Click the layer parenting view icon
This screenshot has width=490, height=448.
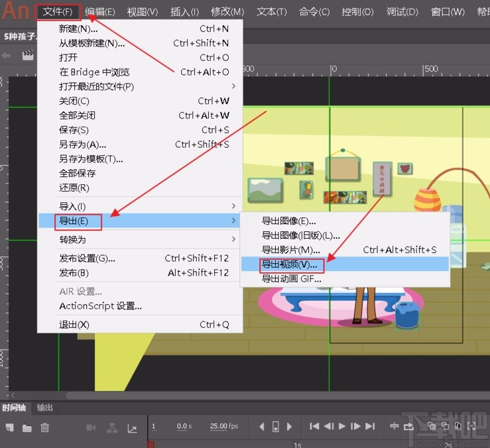point(112,427)
